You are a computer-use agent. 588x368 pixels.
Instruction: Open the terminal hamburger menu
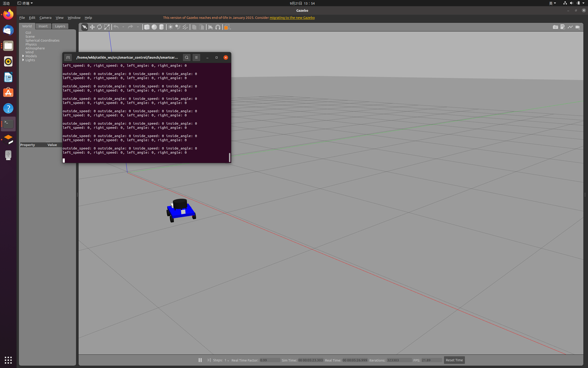click(x=196, y=57)
